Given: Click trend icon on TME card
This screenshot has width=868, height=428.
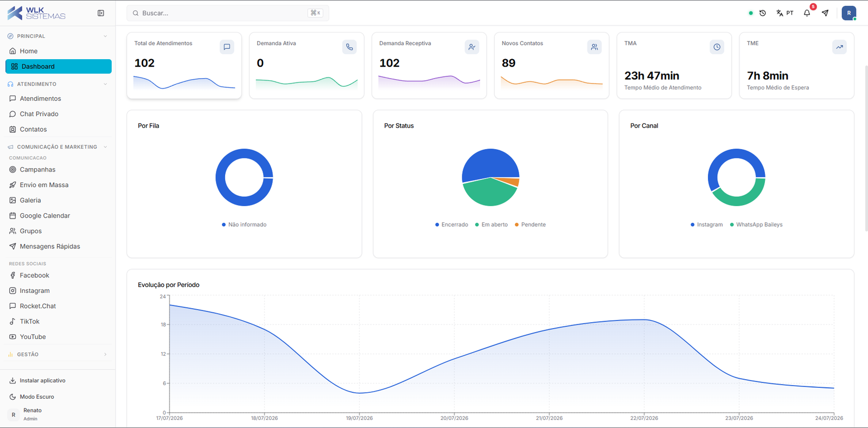Looking at the screenshot, I should point(839,47).
